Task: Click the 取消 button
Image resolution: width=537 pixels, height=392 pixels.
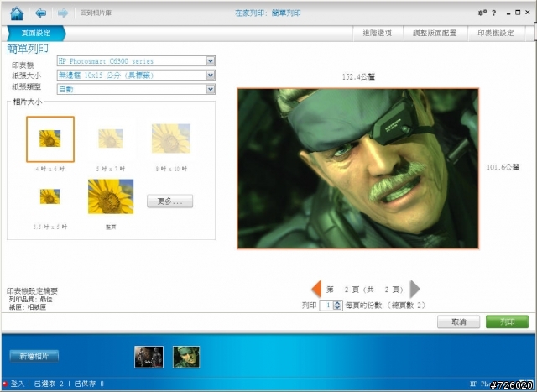Action: (x=458, y=321)
